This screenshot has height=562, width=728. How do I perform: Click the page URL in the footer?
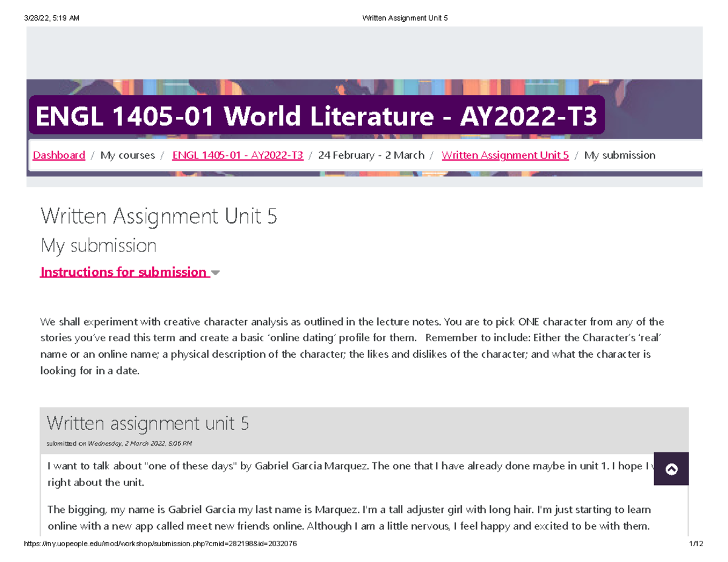(160, 544)
